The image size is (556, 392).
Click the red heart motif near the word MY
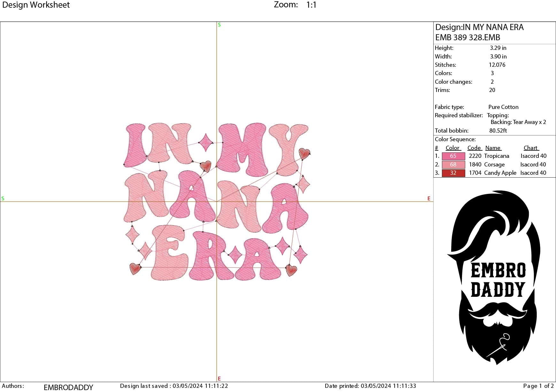206,165
